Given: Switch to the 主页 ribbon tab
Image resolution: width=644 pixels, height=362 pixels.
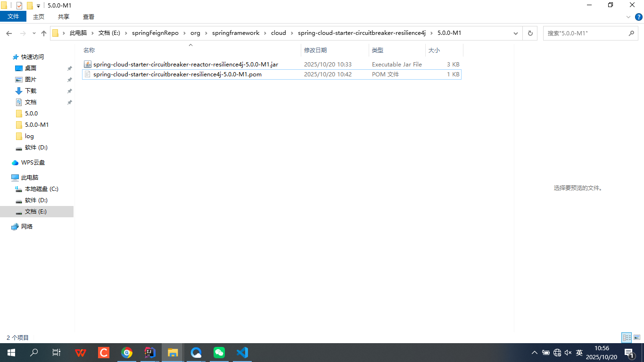Looking at the screenshot, I should (x=39, y=16).
